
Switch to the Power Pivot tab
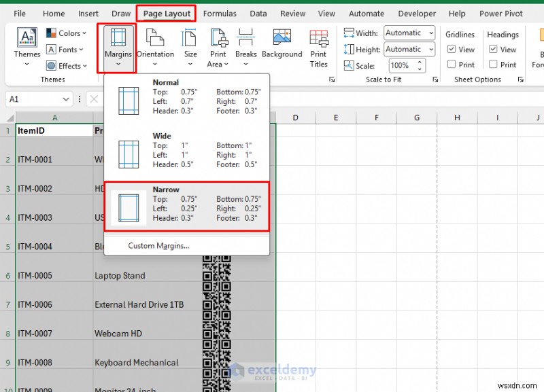[x=500, y=14]
